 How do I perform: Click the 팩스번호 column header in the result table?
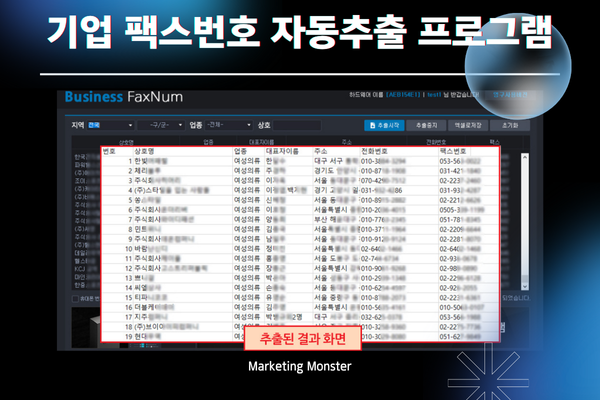click(x=453, y=152)
